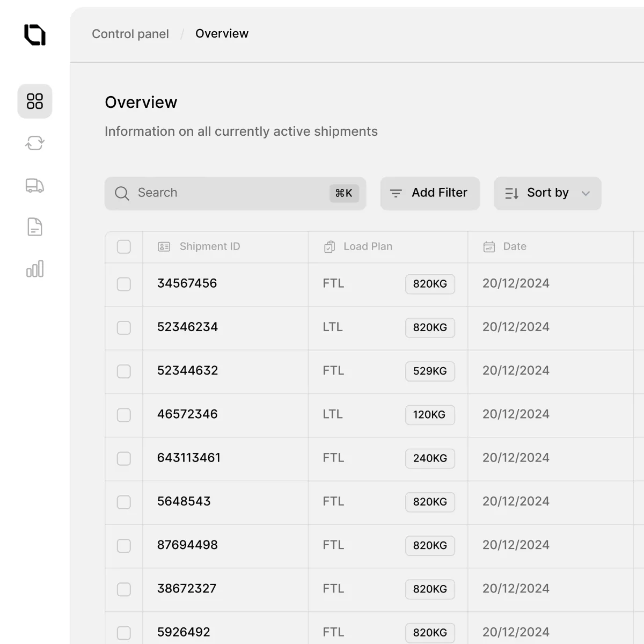Open the documents icon in sidebar

point(34,226)
